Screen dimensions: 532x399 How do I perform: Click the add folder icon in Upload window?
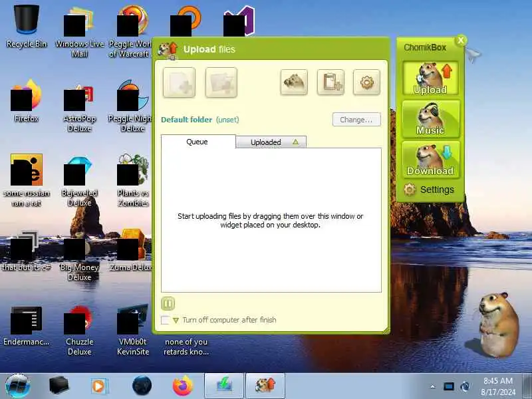tap(221, 82)
